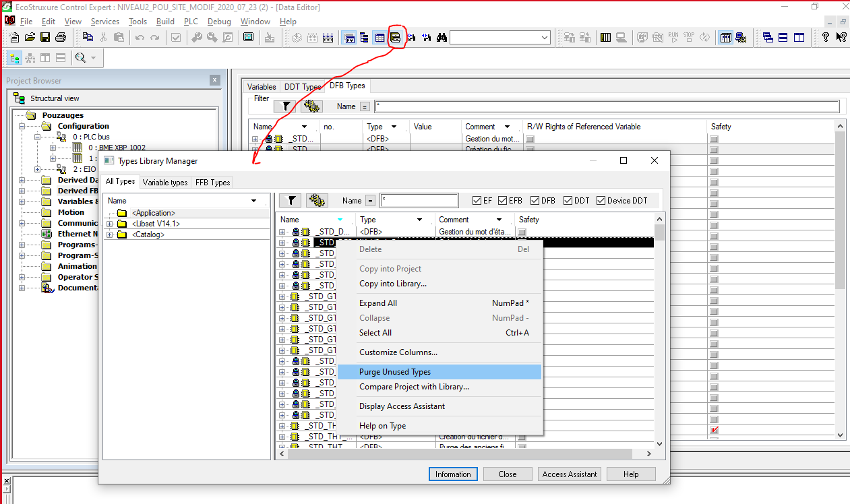The image size is (850, 504).
Task: Select <Application> in the types tree
Action: click(154, 213)
